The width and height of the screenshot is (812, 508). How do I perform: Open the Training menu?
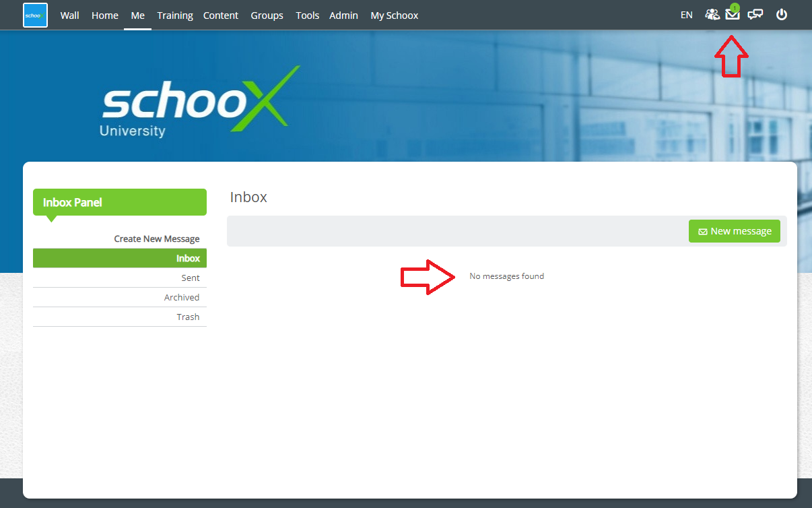(x=175, y=15)
